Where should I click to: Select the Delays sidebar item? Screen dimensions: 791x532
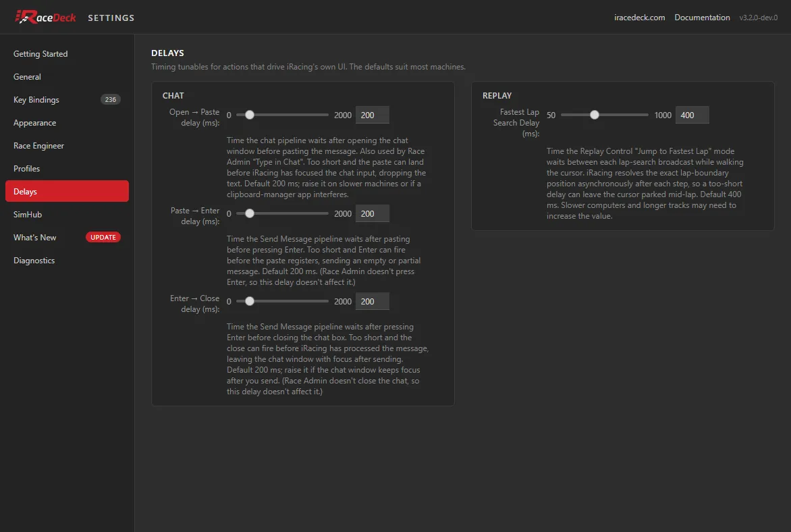click(x=67, y=191)
